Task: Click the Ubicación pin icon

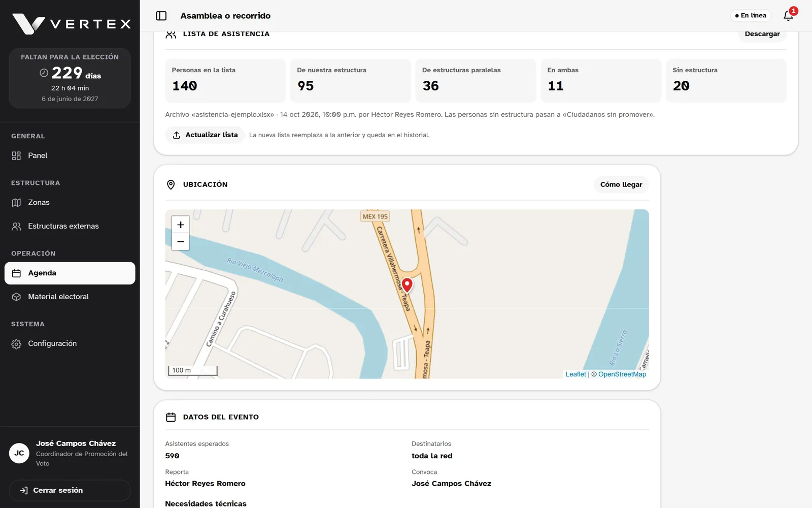Action: (x=171, y=185)
